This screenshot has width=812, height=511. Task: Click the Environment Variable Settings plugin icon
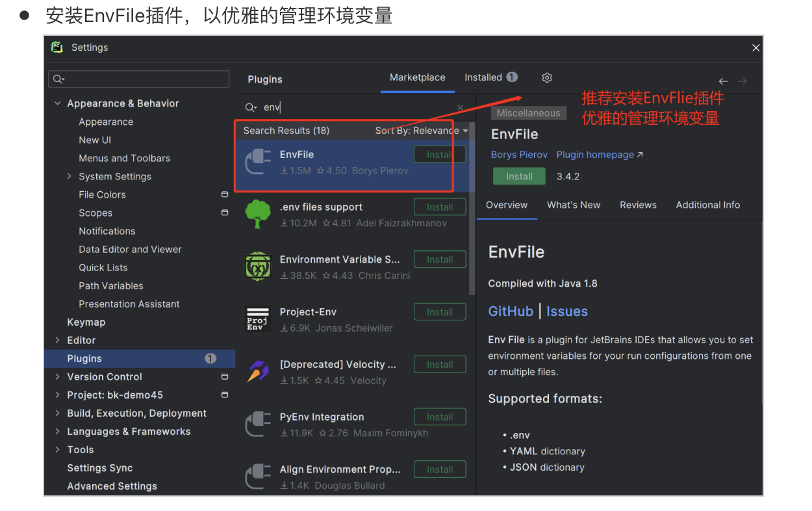click(258, 267)
